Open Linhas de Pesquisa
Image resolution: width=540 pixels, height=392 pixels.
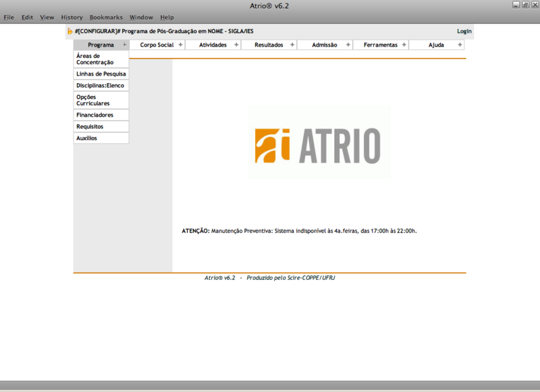[101, 74]
